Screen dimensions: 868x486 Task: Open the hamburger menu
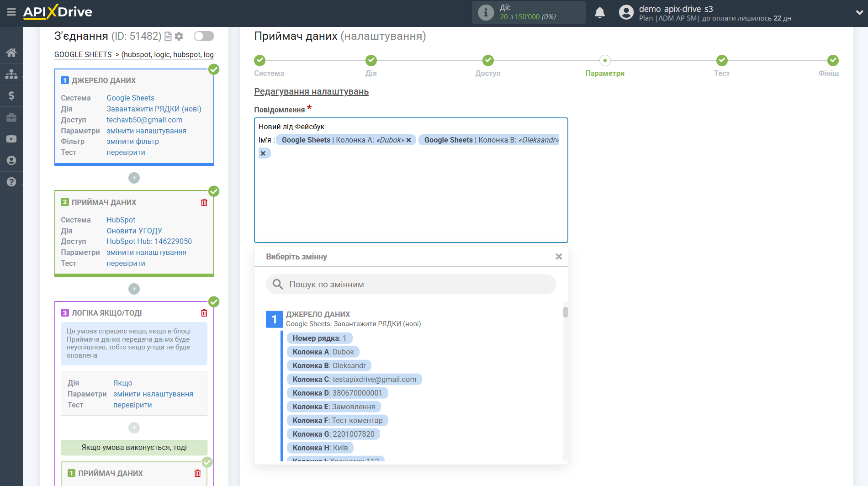pos(11,12)
